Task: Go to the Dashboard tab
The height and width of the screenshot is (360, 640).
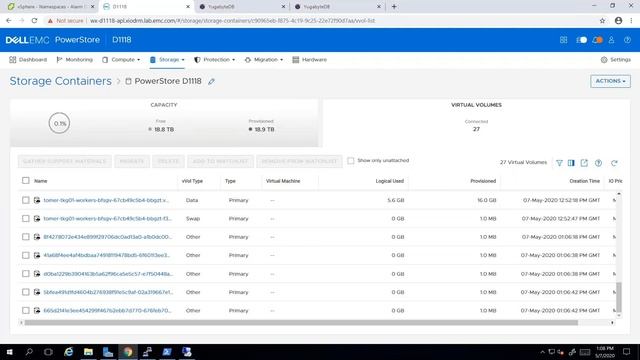Action: [x=28, y=60]
